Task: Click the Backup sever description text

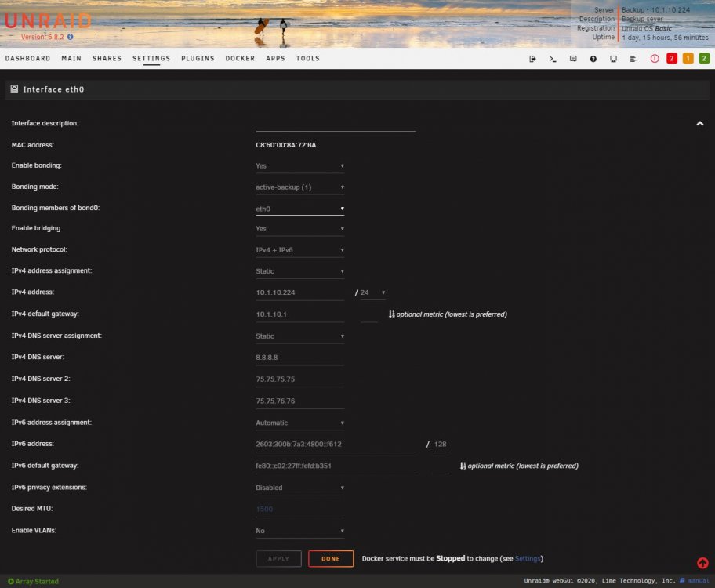Action: pos(643,19)
